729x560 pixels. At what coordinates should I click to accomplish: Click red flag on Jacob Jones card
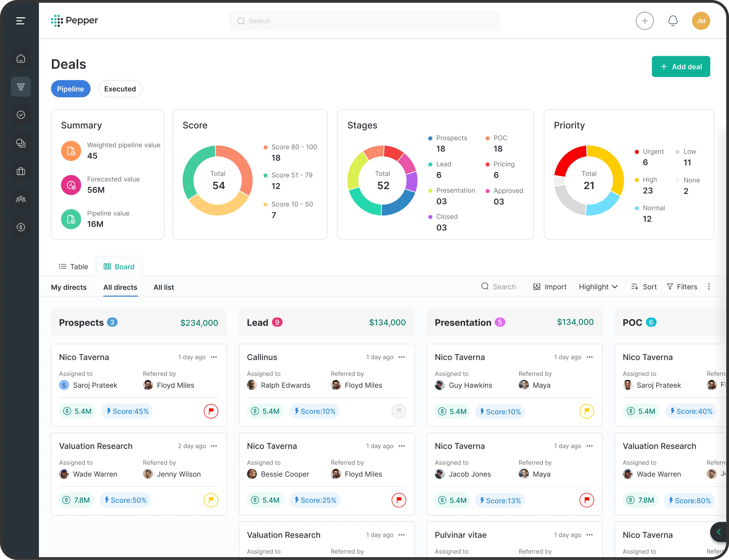point(587,500)
